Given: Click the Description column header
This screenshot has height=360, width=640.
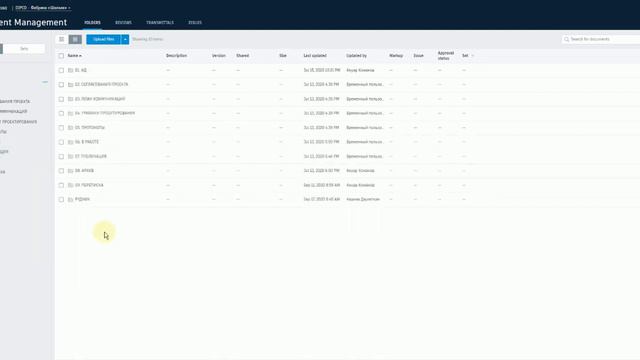Looking at the screenshot, I should click(x=176, y=56).
